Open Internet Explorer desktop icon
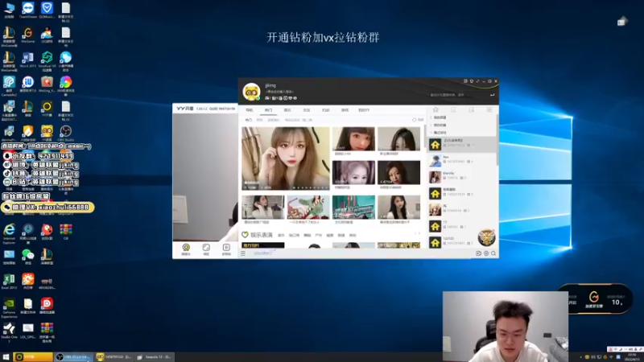This screenshot has width=644, height=362. click(9, 234)
